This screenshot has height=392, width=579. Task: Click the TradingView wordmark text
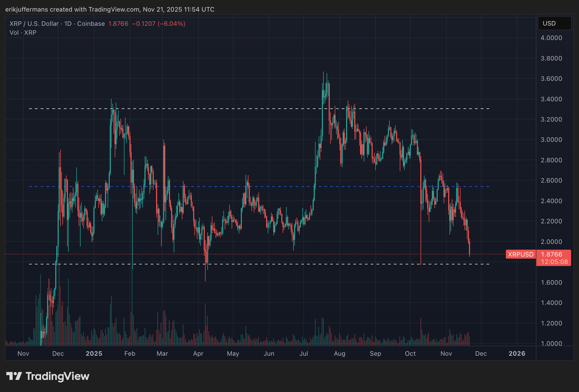click(57, 376)
